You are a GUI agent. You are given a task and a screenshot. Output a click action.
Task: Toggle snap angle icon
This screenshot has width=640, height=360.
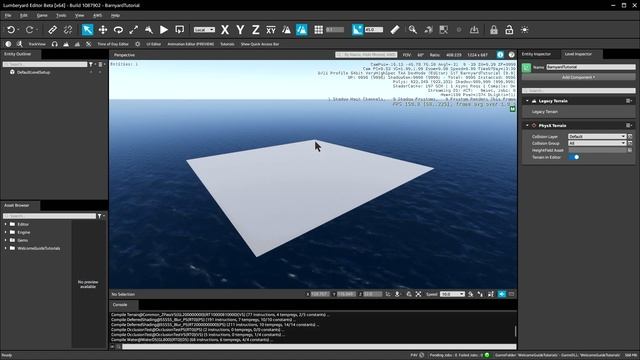click(x=357, y=30)
